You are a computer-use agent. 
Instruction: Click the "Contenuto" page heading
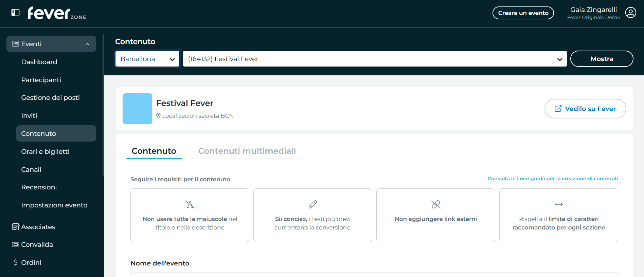pyautogui.click(x=135, y=41)
